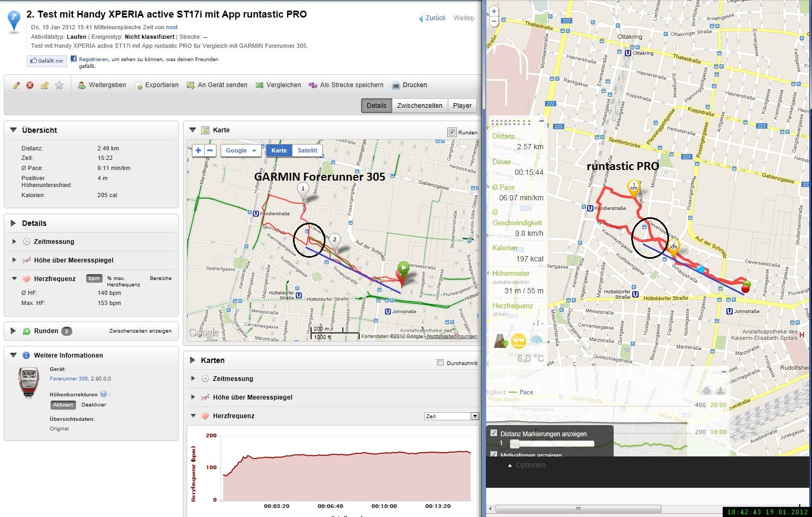
Task: Collapse the Herzfrequenz section in Details
Action: (14, 279)
